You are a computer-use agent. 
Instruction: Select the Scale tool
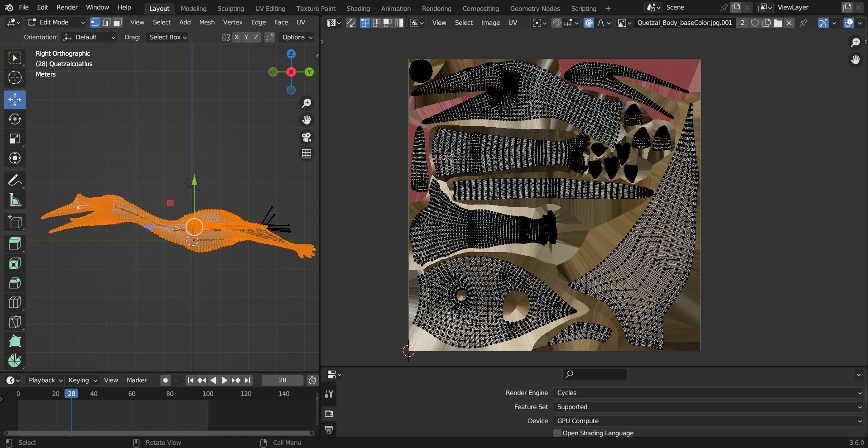point(14,138)
